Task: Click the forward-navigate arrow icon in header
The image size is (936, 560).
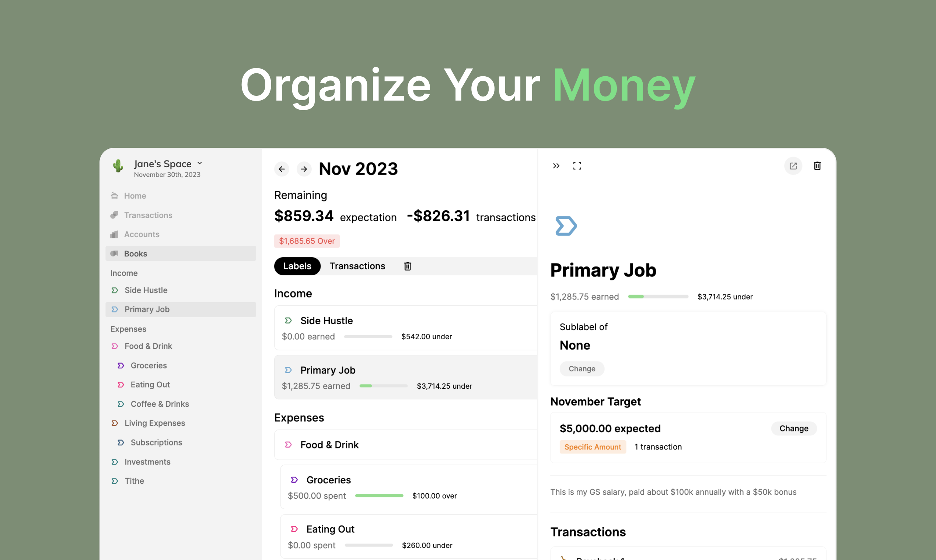Action: (x=303, y=169)
